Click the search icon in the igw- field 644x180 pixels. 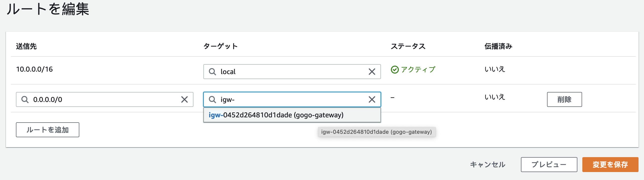click(x=212, y=99)
